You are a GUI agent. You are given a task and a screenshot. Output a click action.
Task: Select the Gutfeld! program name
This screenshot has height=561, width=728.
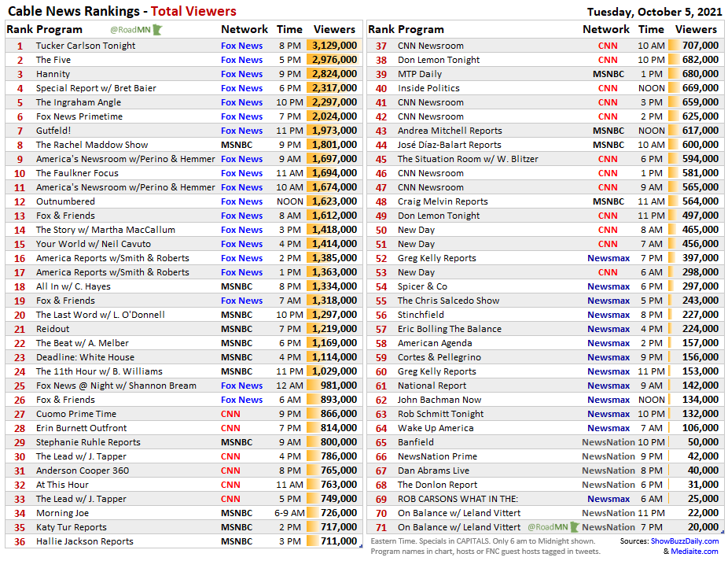[x=53, y=131]
